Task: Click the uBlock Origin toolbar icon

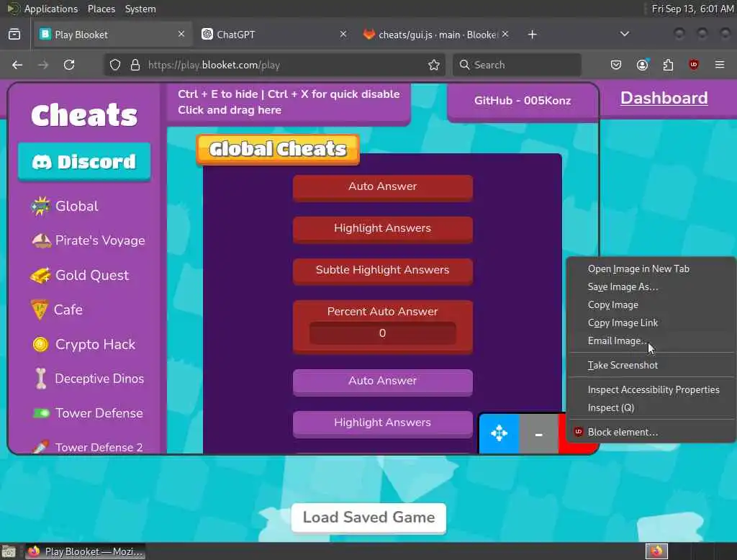Action: pyautogui.click(x=694, y=65)
